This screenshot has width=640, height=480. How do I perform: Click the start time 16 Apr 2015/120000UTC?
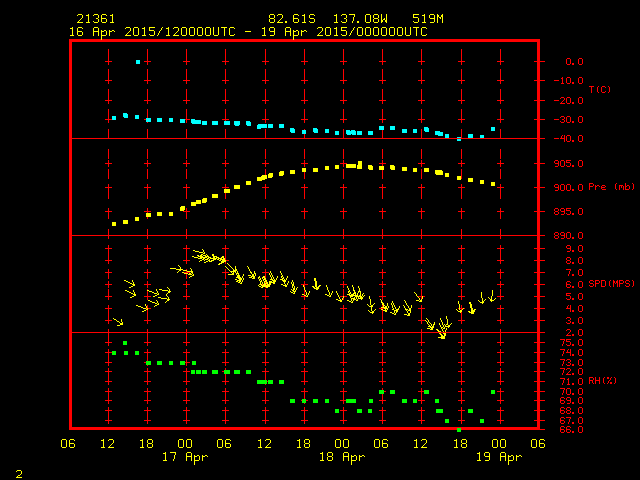152,32
